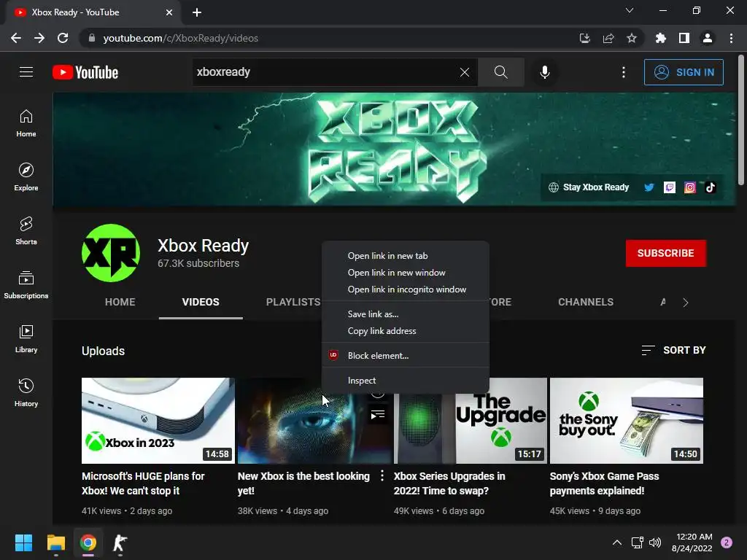
Task: Open History in the sidebar
Action: [26, 392]
